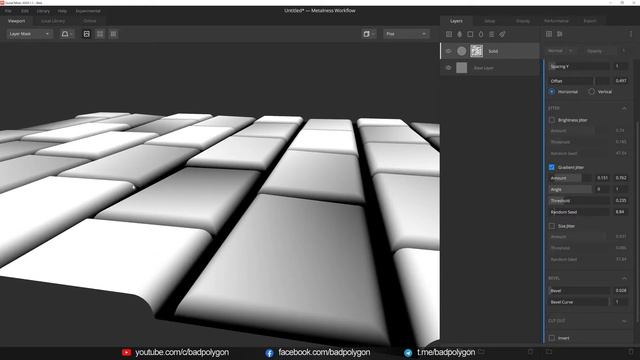This screenshot has height=360, width=640.
Task: Collapse the Bevel section chevron
Action: point(624,278)
